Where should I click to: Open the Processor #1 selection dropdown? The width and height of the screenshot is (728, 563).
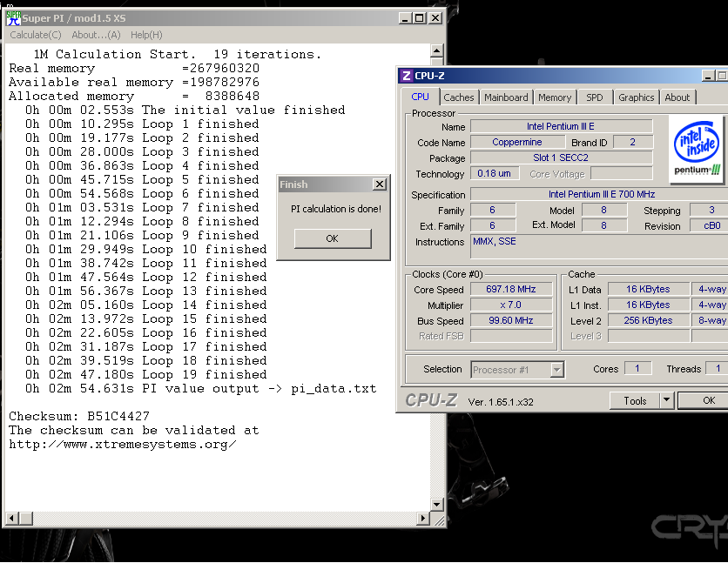[556, 370]
